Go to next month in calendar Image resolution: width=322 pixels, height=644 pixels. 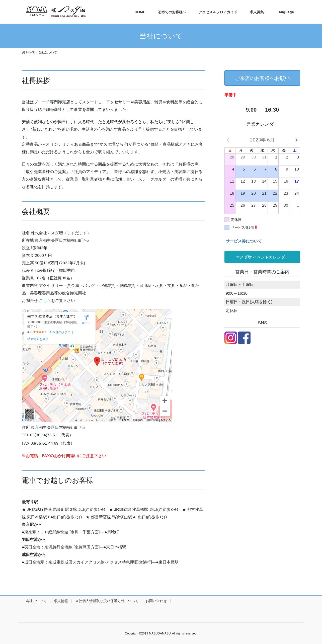[296, 140]
